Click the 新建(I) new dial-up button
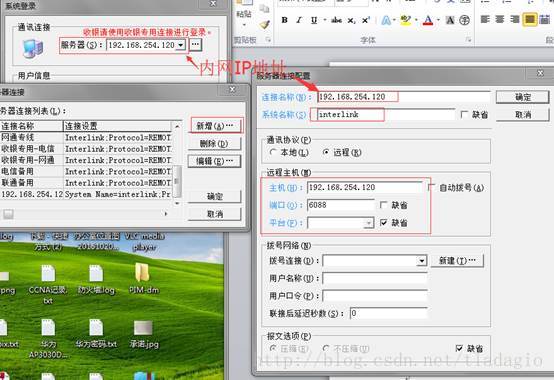Screen dimensions: 554x380 (457, 261)
